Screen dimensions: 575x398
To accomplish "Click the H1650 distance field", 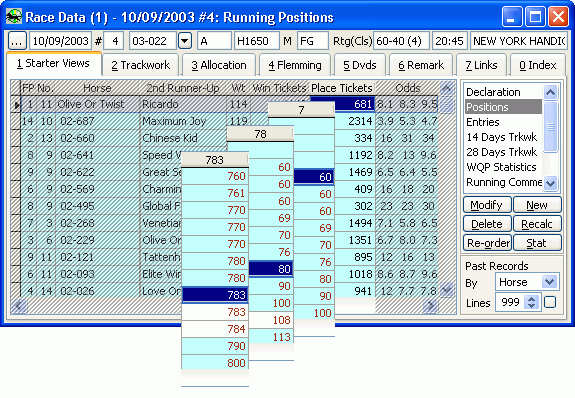I will coord(257,41).
